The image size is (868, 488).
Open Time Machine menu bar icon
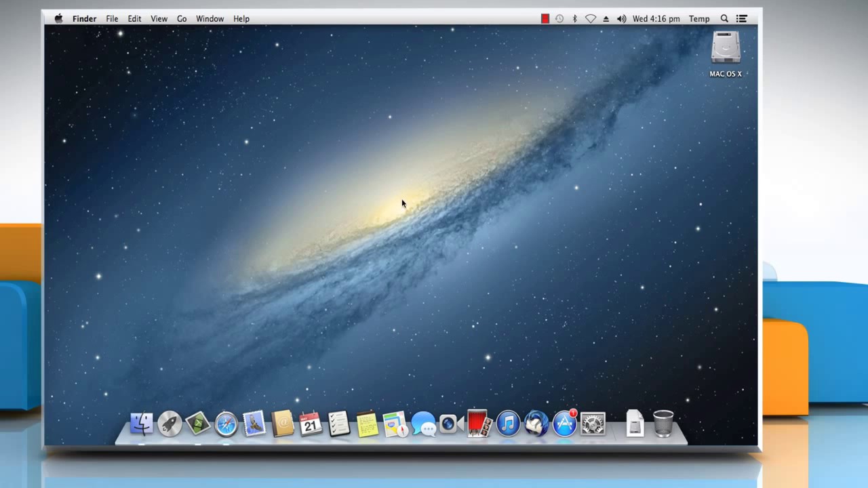pos(559,19)
